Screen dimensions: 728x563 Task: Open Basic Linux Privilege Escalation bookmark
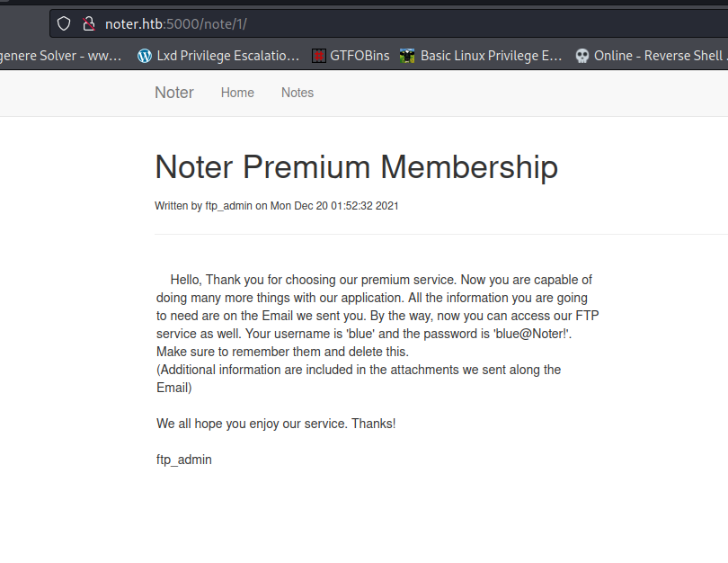click(491, 56)
